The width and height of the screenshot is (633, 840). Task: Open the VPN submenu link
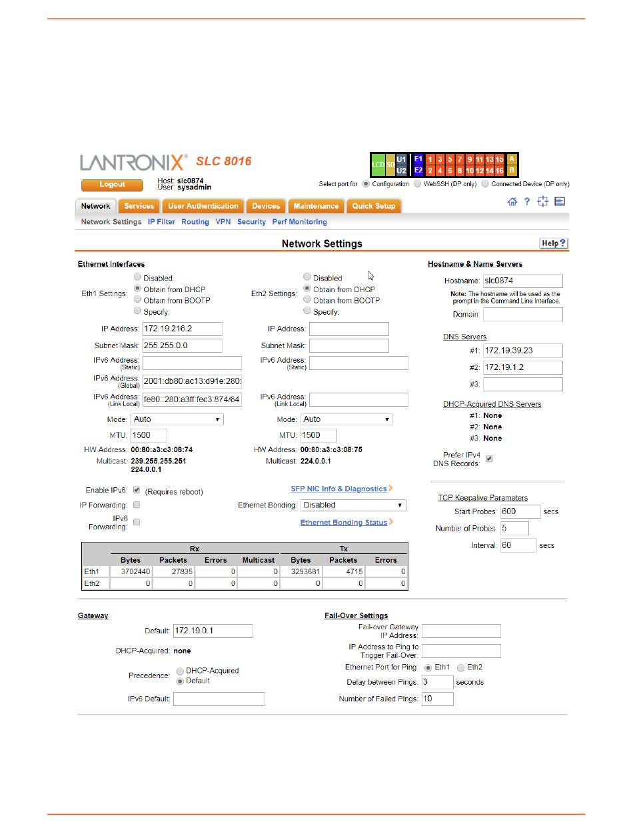(x=223, y=222)
